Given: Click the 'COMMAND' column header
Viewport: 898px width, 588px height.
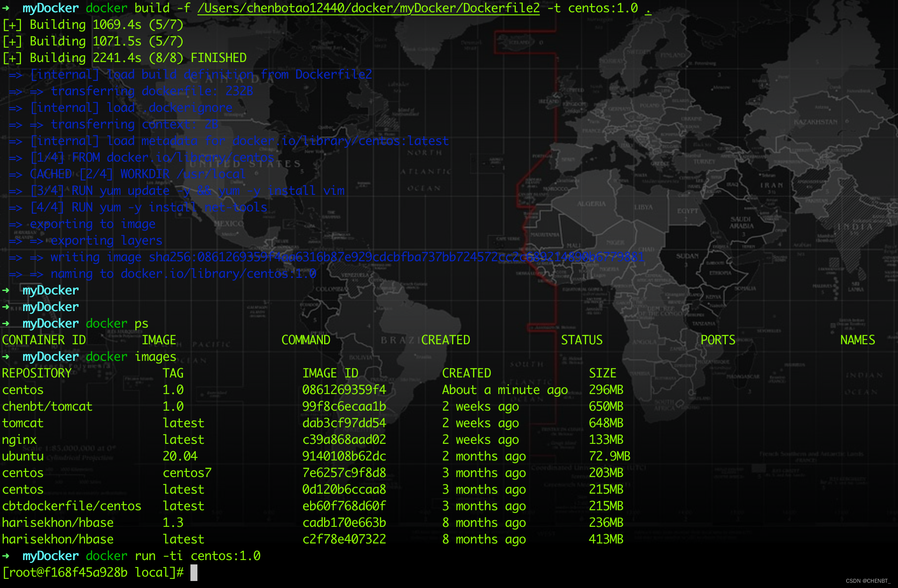Looking at the screenshot, I should tap(306, 340).
